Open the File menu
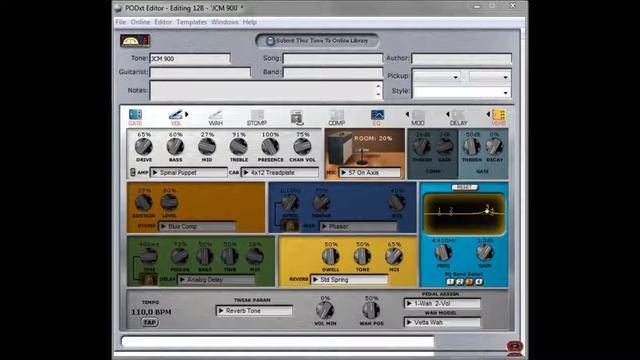 point(121,22)
